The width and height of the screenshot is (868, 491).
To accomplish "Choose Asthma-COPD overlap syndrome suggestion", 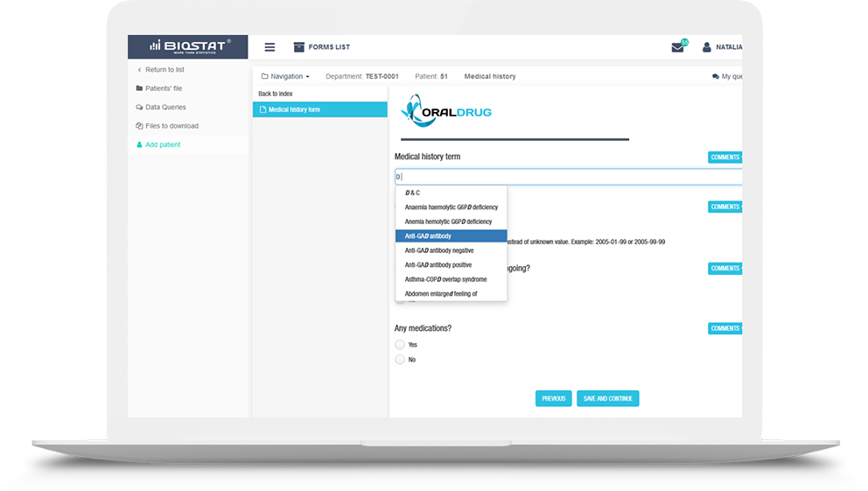I will coord(445,279).
